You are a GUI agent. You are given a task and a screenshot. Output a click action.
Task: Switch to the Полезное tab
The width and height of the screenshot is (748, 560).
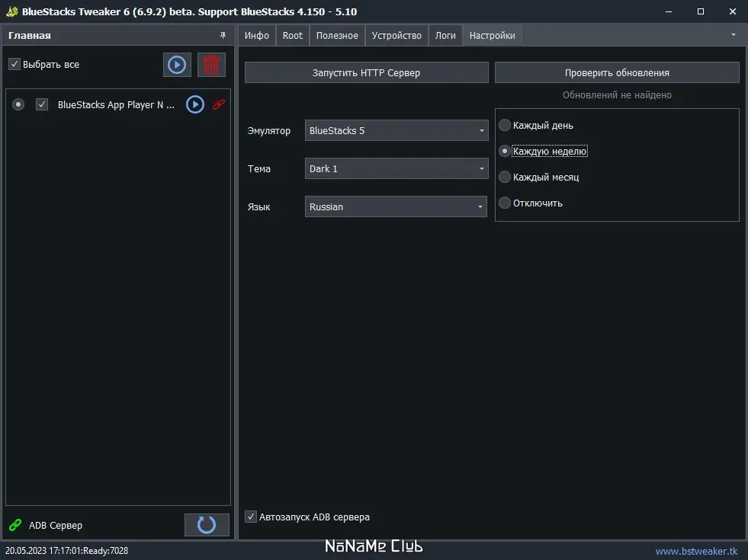tap(337, 36)
